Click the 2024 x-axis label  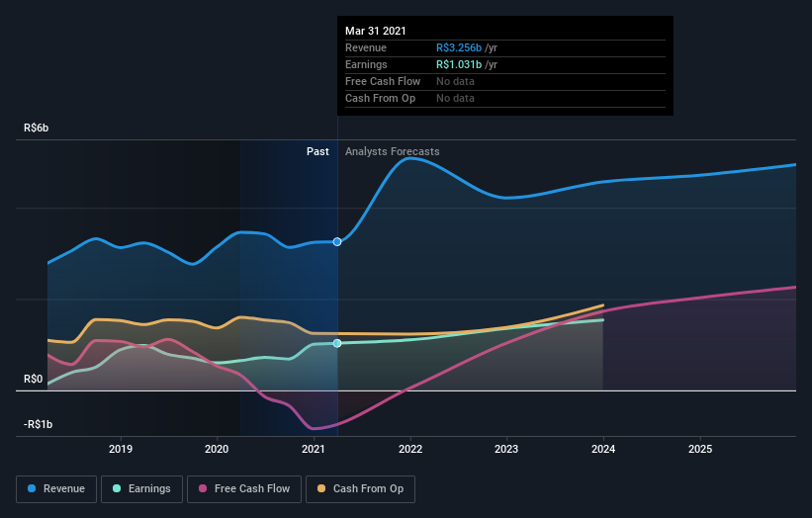(x=603, y=449)
